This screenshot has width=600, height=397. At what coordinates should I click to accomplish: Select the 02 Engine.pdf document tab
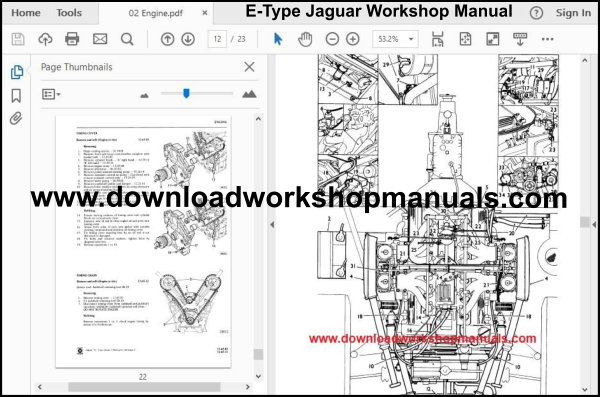click(x=155, y=13)
